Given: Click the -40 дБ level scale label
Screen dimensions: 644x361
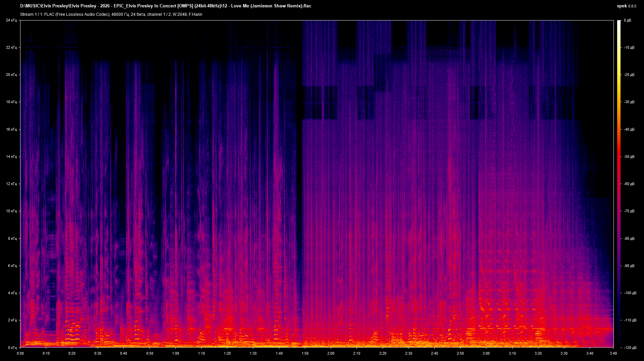Looking at the screenshot, I should pyautogui.click(x=629, y=130).
